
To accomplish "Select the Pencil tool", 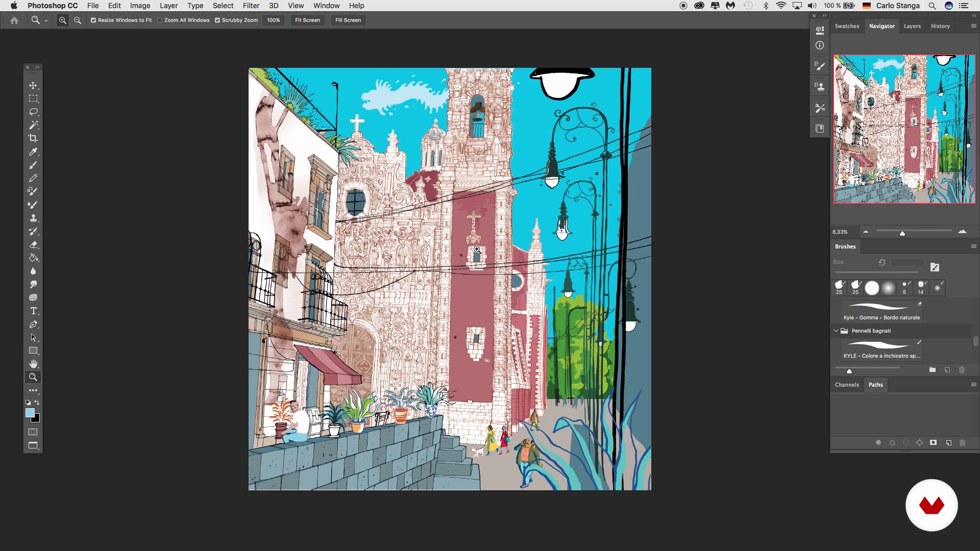I will 33,178.
